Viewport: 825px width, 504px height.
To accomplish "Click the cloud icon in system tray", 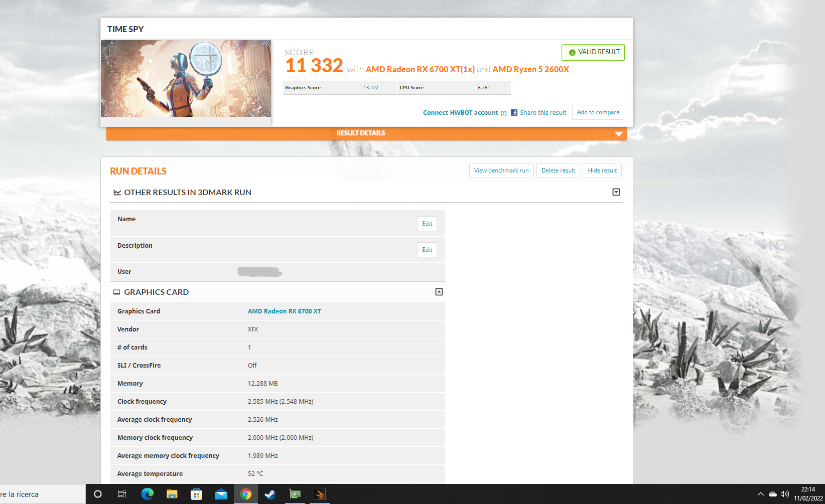I will click(773, 494).
